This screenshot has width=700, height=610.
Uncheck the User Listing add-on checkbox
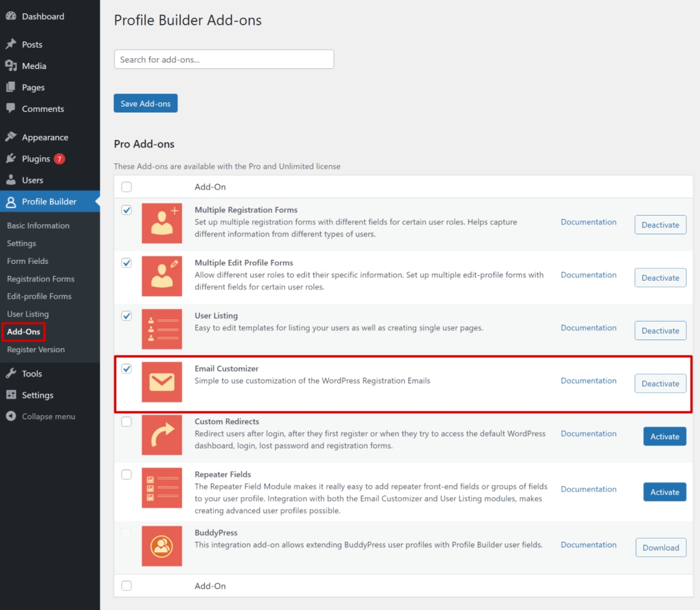[127, 316]
